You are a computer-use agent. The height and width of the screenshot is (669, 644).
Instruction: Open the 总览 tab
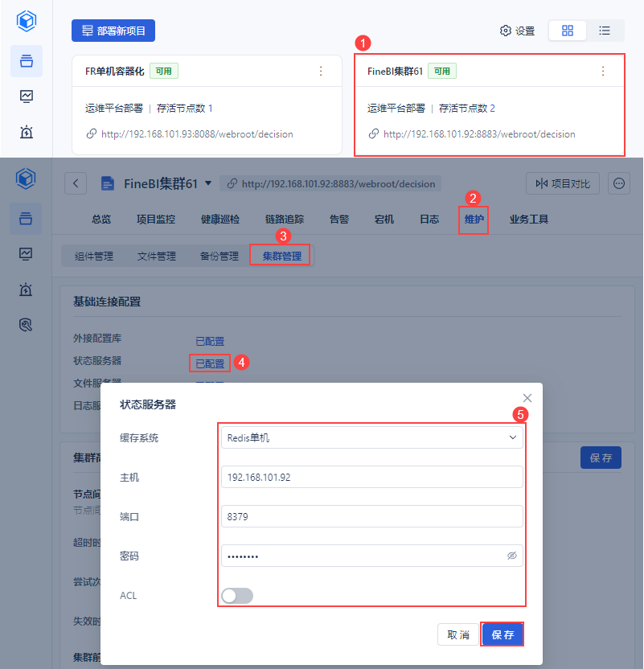tap(101, 220)
